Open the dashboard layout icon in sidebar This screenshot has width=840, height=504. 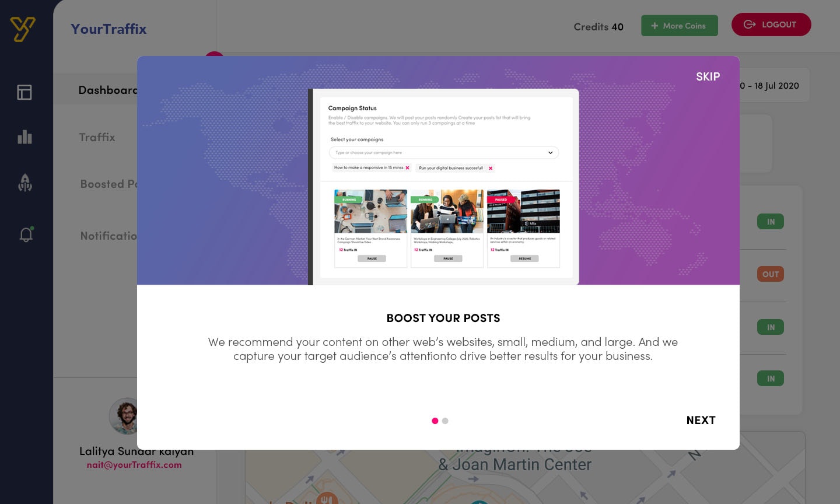(x=24, y=92)
